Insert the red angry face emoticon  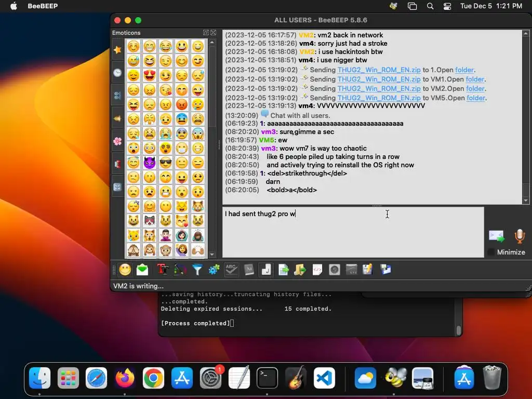[x=182, y=104]
